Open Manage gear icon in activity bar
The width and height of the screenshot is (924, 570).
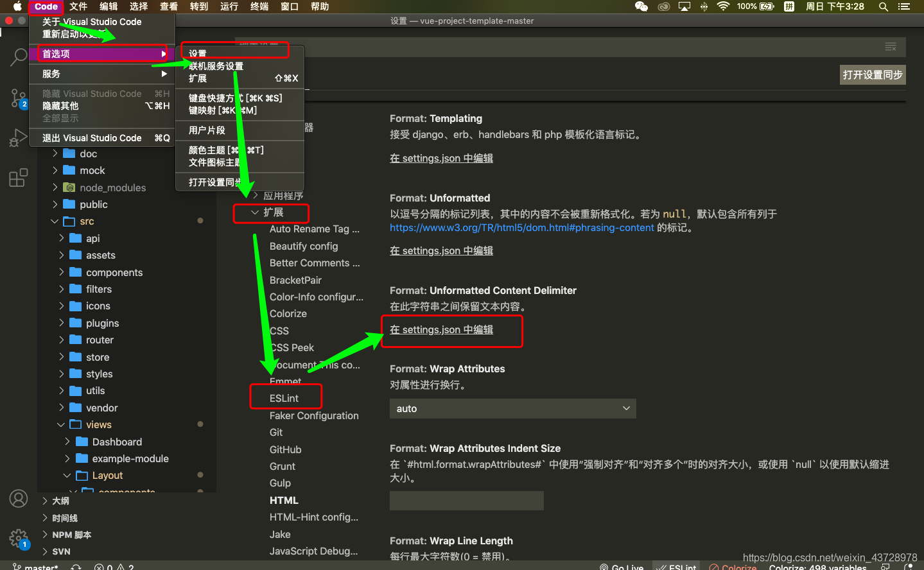[x=19, y=539]
